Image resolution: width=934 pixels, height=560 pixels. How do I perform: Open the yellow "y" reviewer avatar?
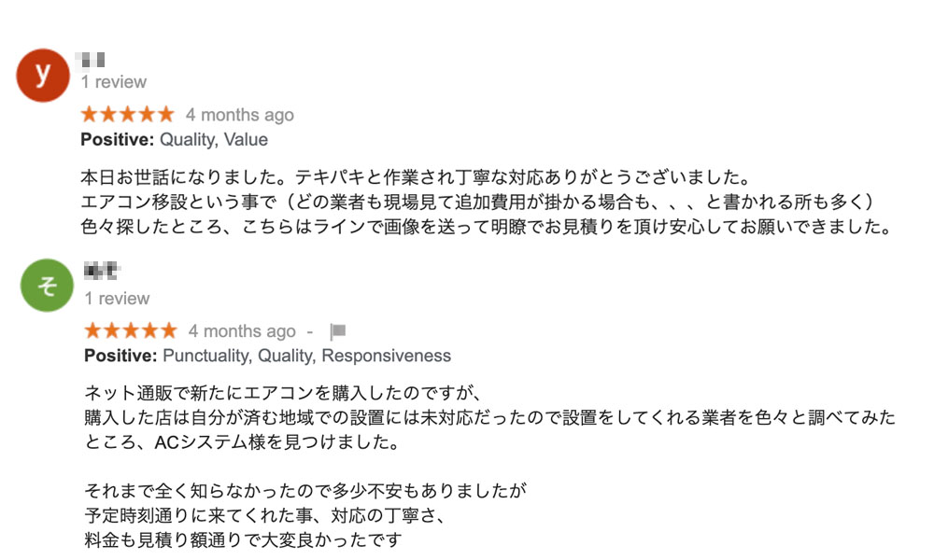coord(41,75)
